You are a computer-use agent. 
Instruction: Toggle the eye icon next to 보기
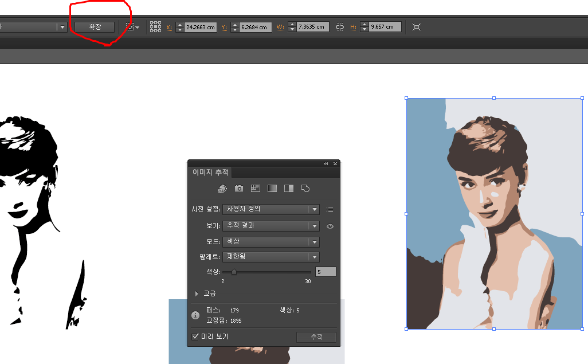[330, 226]
